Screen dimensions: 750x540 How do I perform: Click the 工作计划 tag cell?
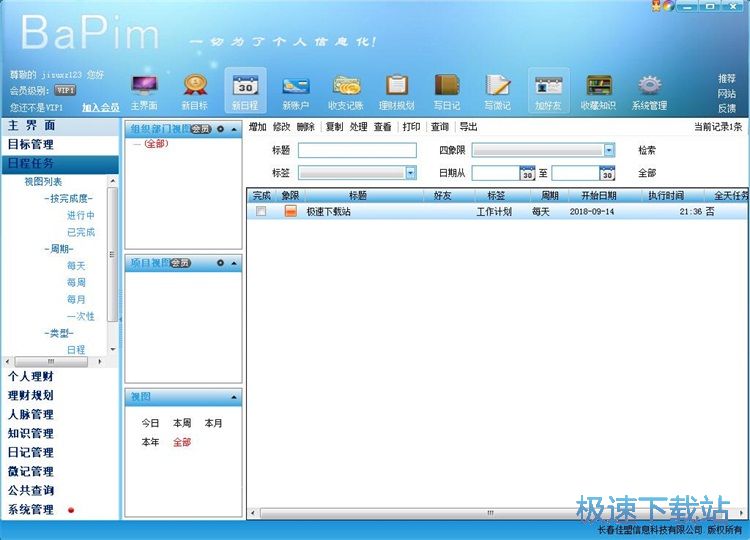494,211
